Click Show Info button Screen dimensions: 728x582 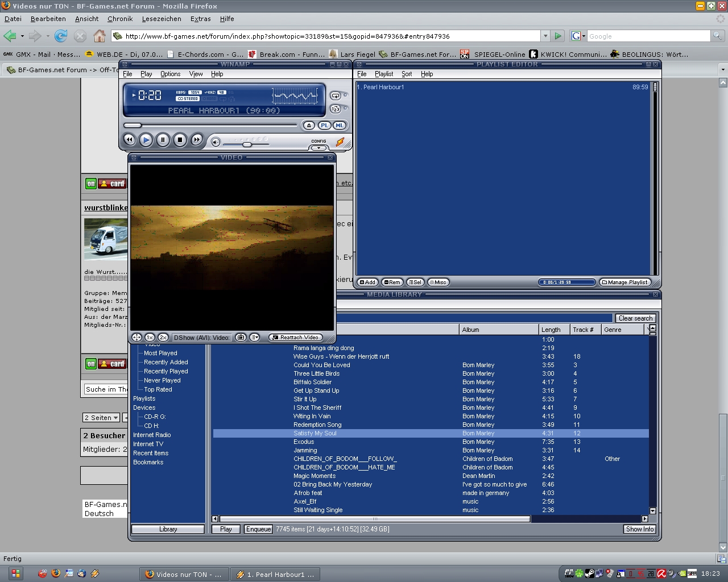pos(640,529)
